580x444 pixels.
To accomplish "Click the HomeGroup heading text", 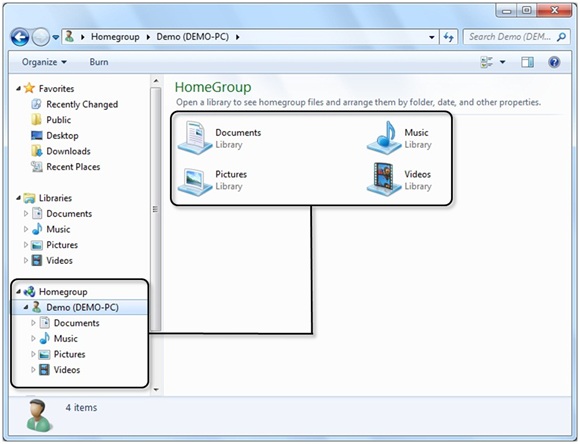I will pos(213,87).
